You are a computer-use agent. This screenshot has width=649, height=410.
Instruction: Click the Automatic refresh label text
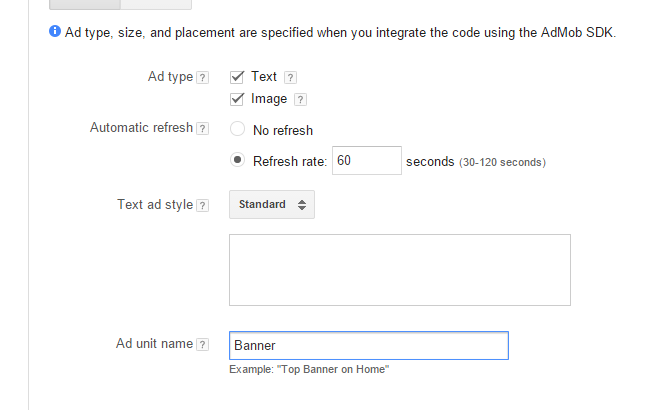(x=141, y=128)
